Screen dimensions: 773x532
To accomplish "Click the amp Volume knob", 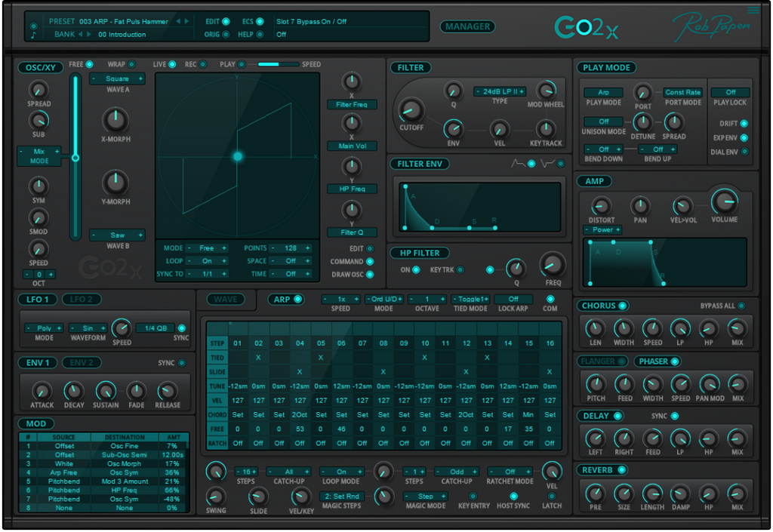I will (724, 201).
